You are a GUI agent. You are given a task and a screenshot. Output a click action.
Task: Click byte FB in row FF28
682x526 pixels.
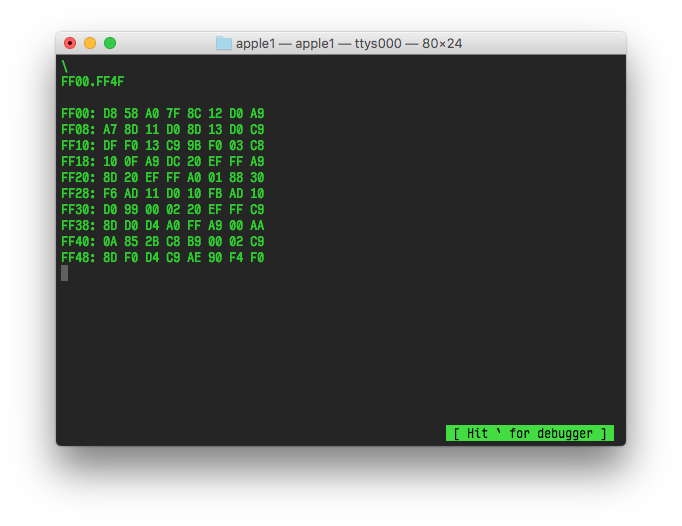pos(215,194)
